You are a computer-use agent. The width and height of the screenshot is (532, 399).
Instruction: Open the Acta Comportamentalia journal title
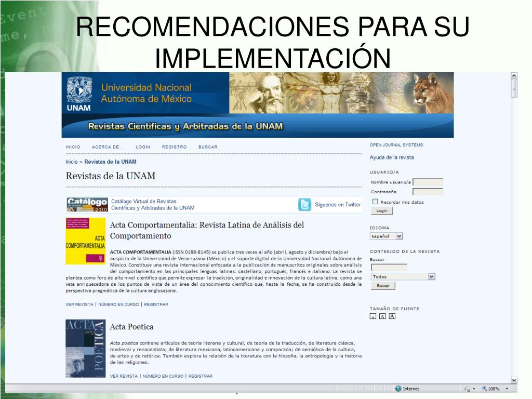tap(207, 230)
